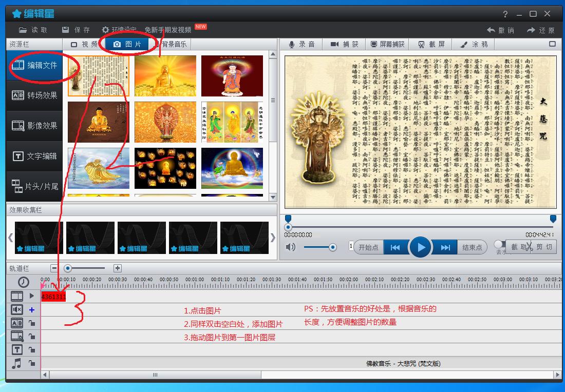Image resolution: width=565 pixels, height=392 pixels.
Task: Switch to the 视频 tab
Action: pos(84,45)
